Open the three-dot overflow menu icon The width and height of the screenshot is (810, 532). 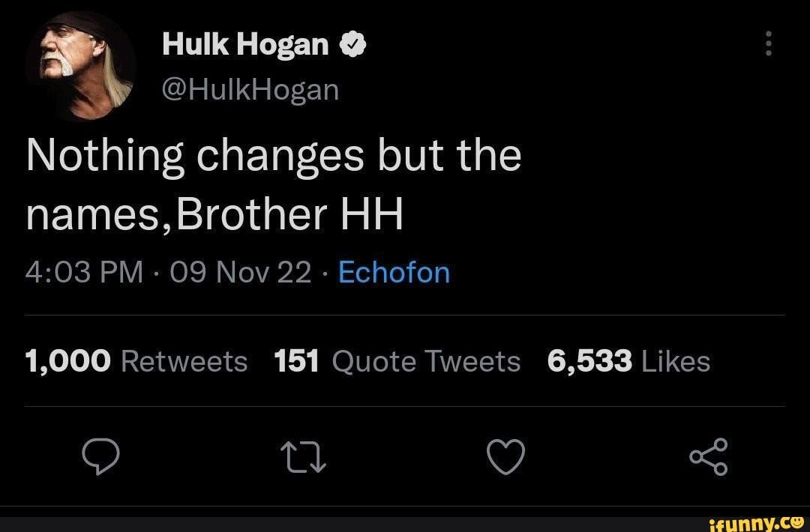click(768, 45)
